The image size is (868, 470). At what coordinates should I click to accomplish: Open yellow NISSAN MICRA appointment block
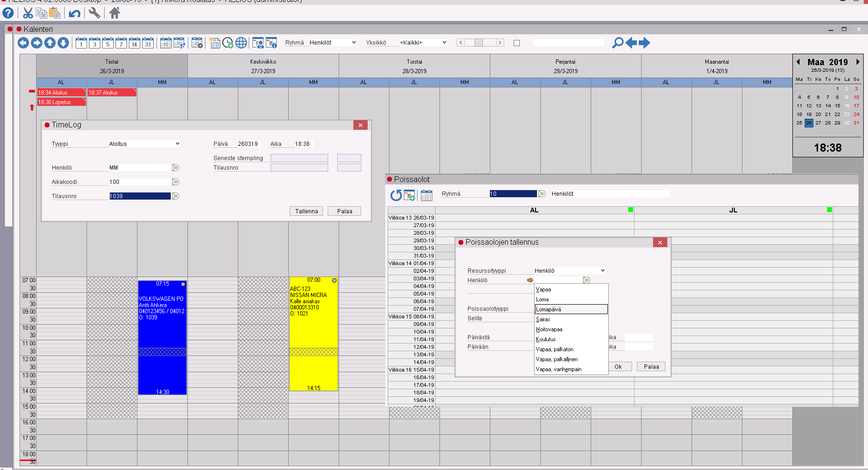click(x=313, y=334)
